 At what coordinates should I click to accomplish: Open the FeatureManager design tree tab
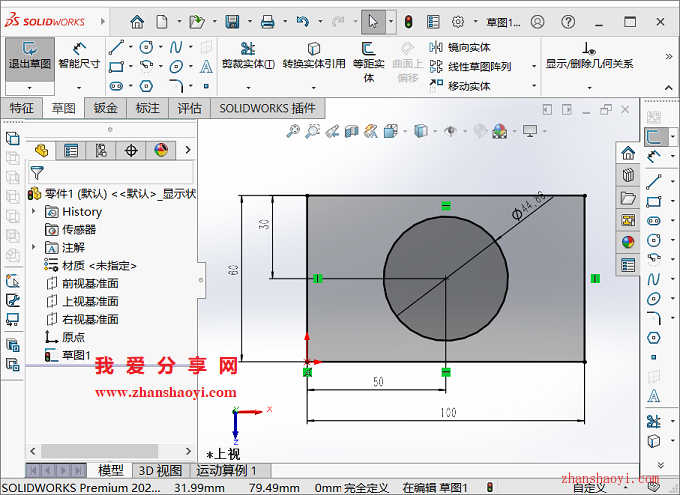(41, 151)
